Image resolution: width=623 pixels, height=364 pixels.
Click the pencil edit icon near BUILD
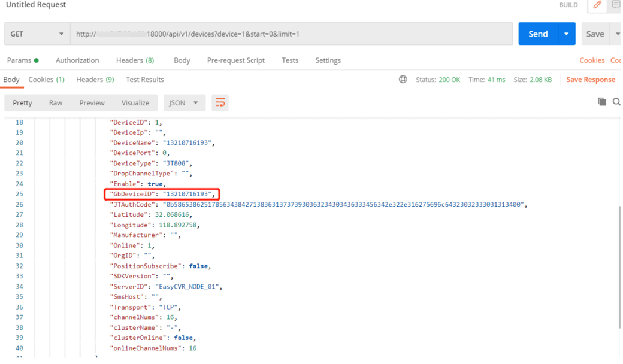point(597,5)
